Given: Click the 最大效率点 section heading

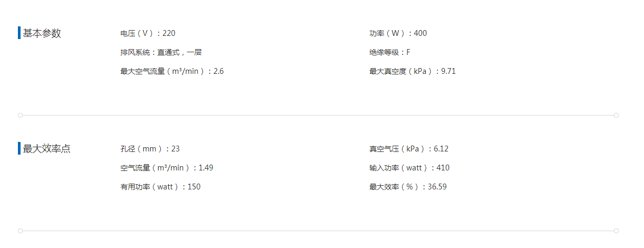Looking at the screenshot, I should [46, 149].
